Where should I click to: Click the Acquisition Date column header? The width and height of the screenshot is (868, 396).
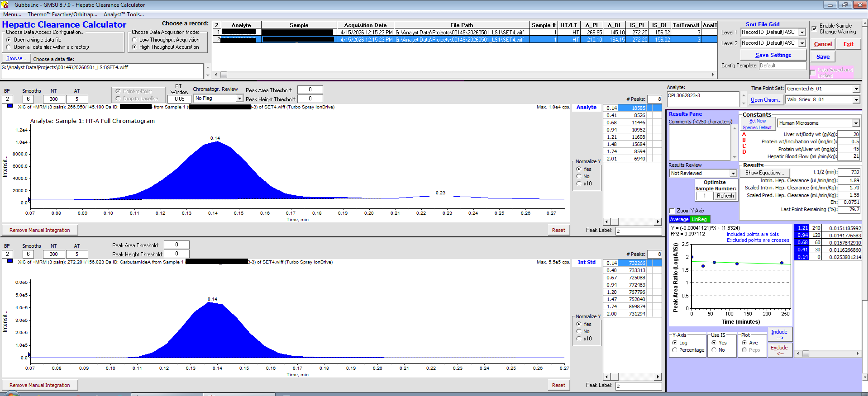coord(365,25)
